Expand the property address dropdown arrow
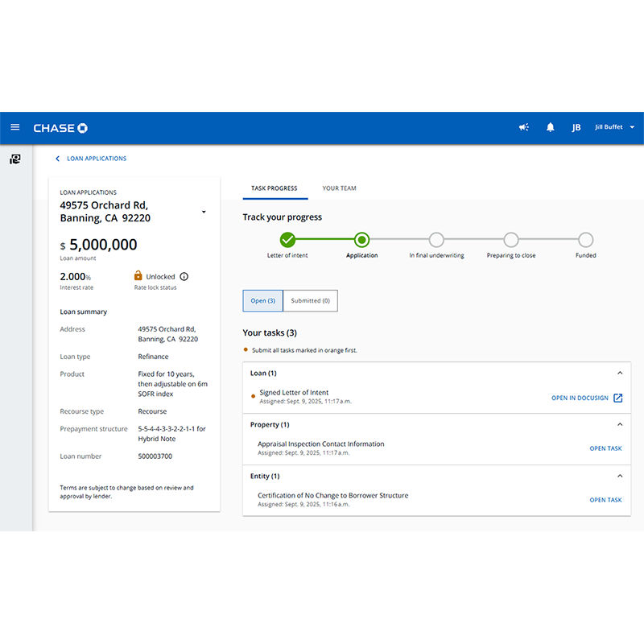 click(204, 212)
